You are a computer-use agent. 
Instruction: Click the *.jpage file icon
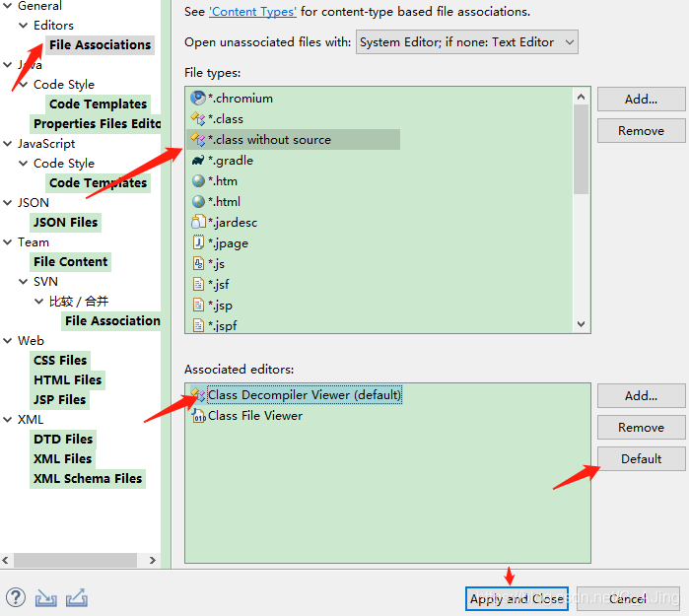coord(198,242)
